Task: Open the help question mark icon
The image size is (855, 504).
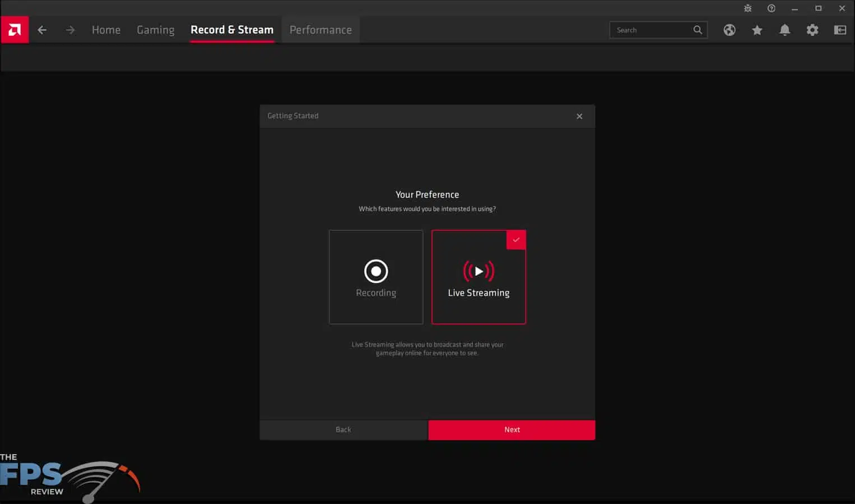Action: (772, 8)
